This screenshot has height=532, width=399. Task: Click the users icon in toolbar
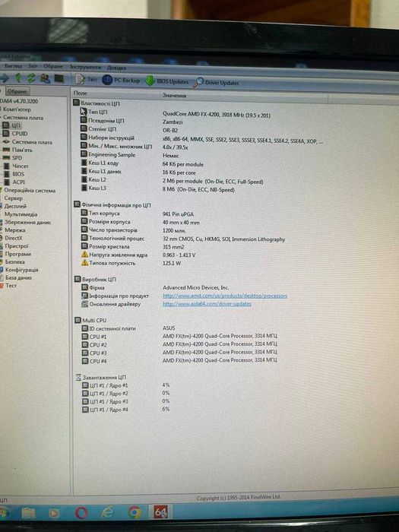[x=45, y=79]
